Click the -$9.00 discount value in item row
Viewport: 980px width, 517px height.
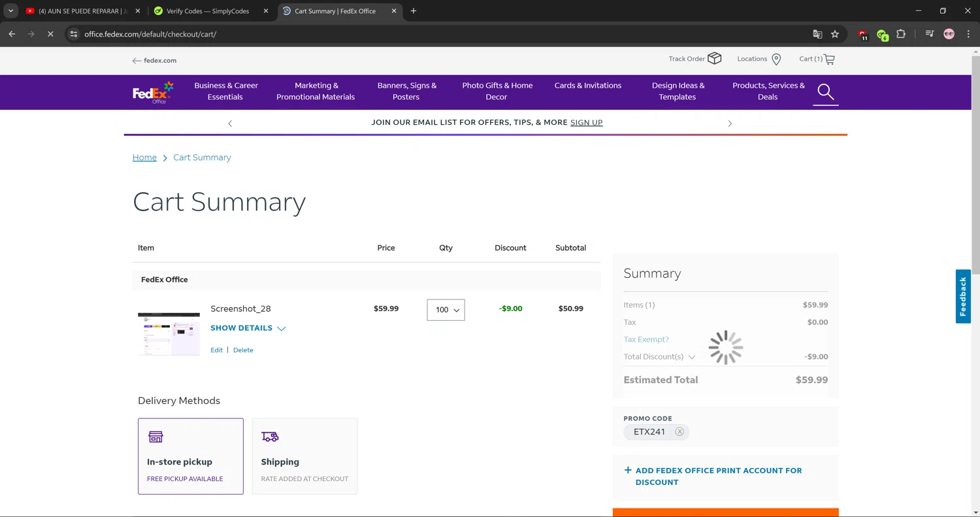click(510, 309)
